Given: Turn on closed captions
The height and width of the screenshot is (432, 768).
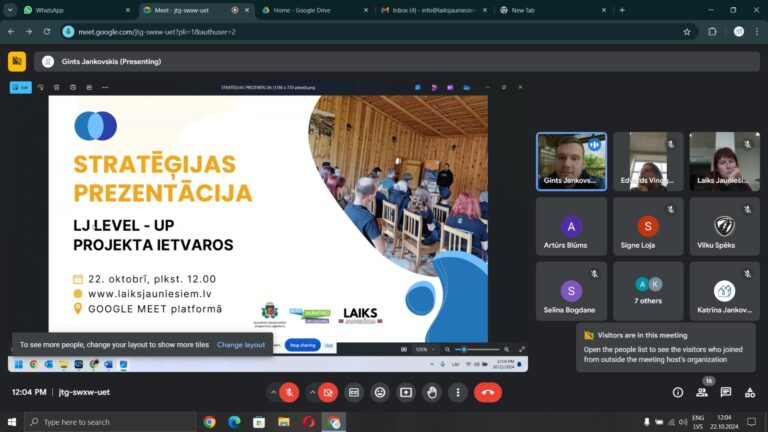Looking at the screenshot, I should [x=354, y=393].
